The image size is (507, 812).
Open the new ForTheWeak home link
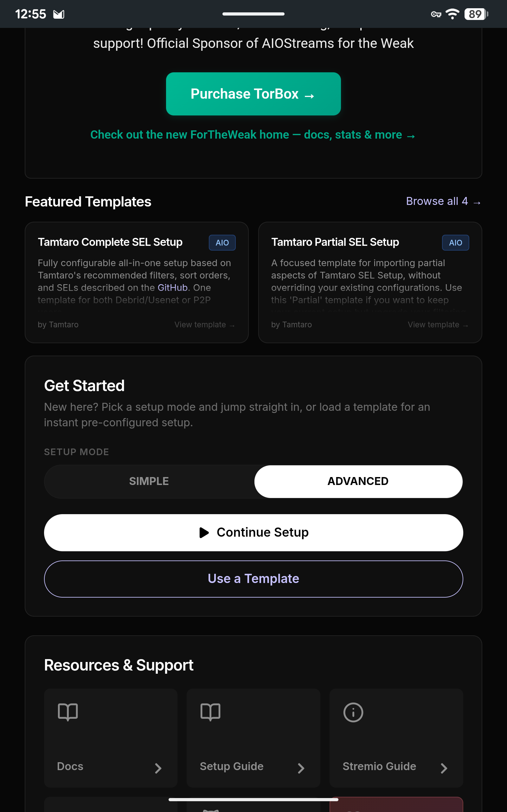[x=253, y=135]
